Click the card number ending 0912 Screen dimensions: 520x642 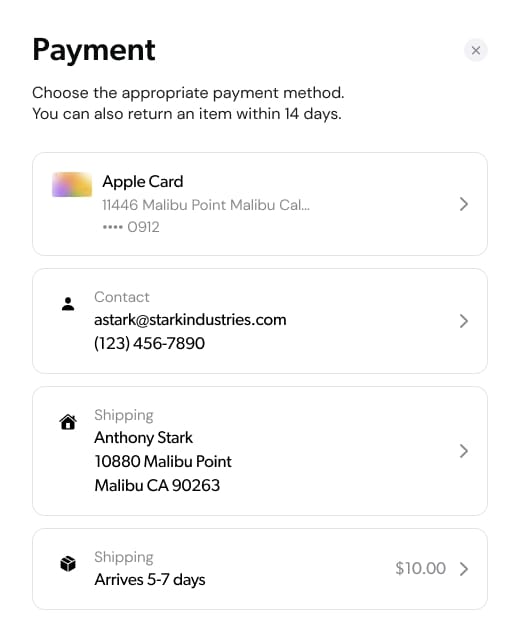point(131,227)
